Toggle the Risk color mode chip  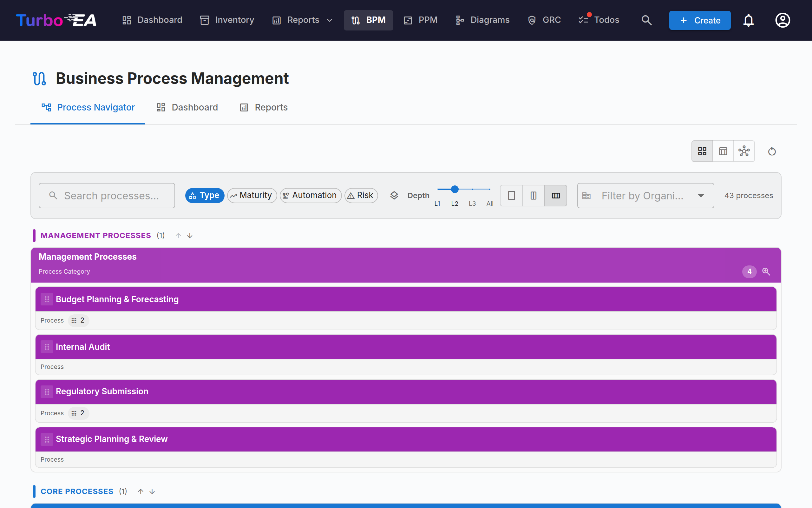(361, 196)
